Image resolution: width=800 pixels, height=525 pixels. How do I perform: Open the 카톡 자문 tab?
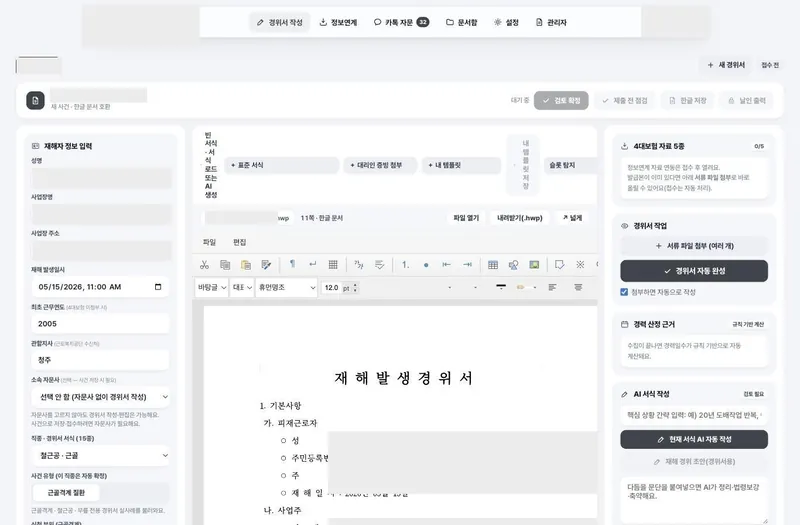(401, 22)
